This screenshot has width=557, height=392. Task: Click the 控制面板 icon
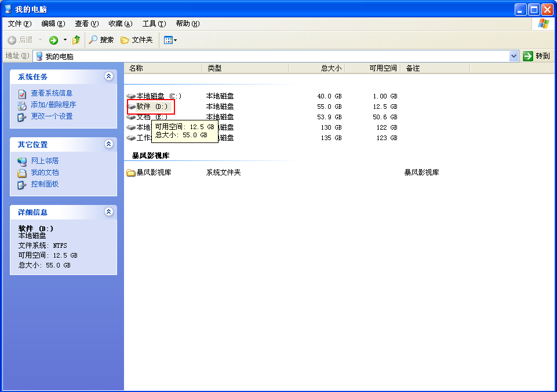(22, 185)
